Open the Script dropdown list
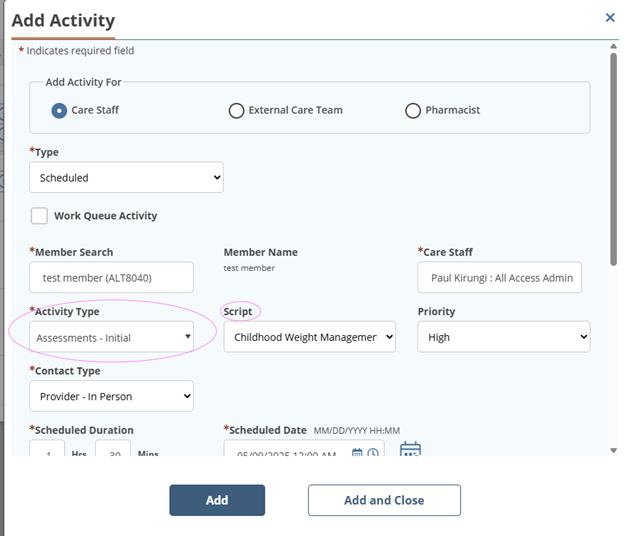624x536 pixels. [309, 337]
